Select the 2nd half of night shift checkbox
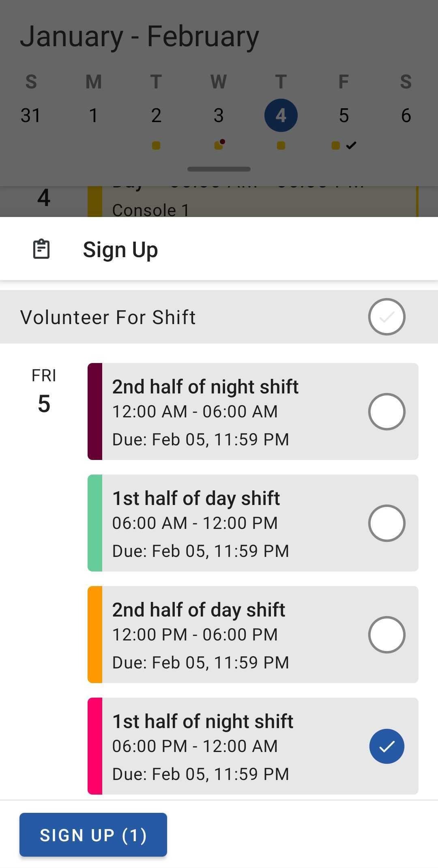 386,412
